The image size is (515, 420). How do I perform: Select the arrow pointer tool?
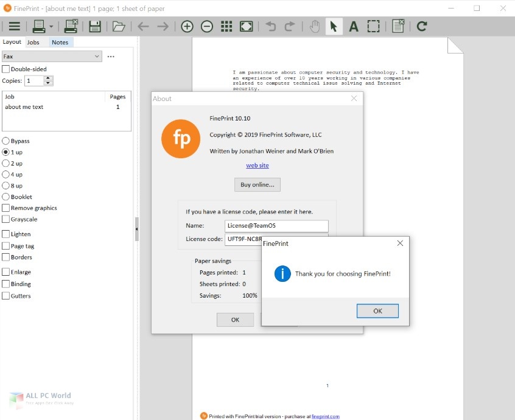334,26
